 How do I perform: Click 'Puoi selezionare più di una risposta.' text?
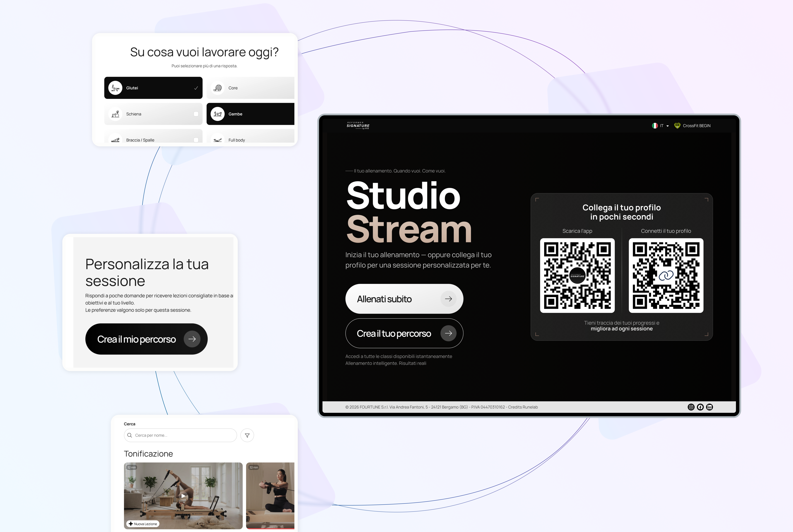click(204, 66)
